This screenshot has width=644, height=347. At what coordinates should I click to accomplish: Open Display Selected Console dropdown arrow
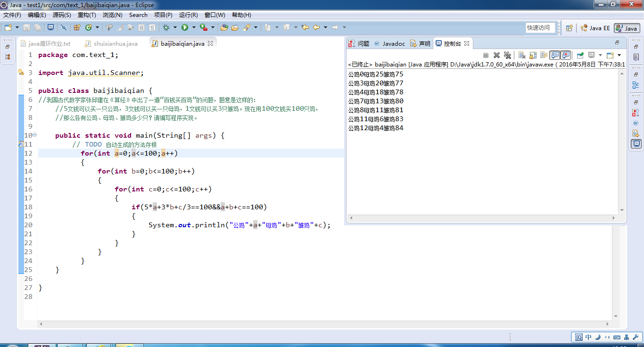tap(600, 55)
